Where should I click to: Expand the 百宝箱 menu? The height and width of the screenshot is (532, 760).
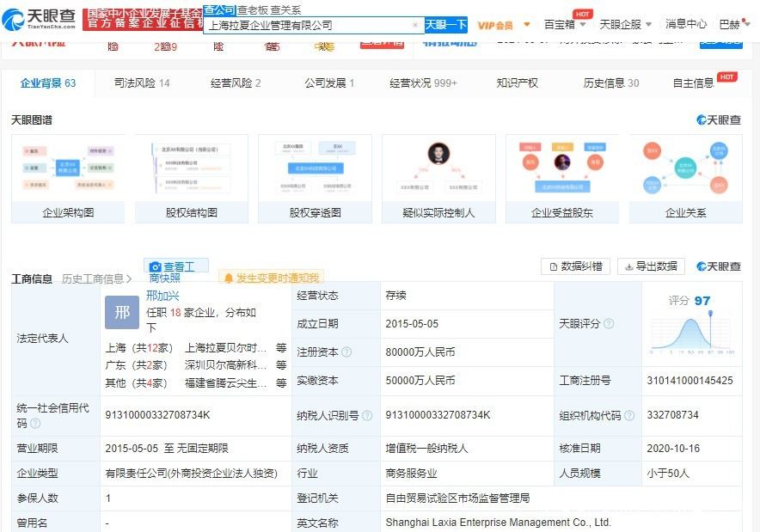565,24
